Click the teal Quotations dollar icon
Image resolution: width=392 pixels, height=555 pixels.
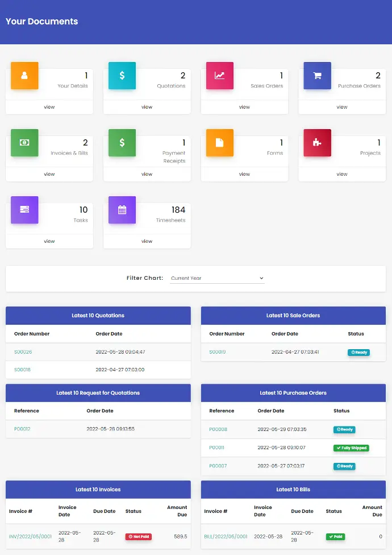[x=122, y=76]
